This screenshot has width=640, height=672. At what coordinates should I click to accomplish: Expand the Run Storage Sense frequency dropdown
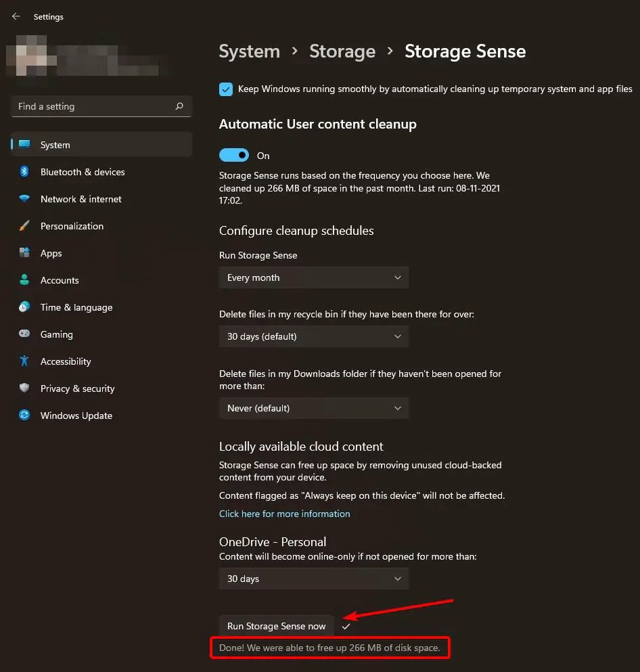(x=314, y=277)
